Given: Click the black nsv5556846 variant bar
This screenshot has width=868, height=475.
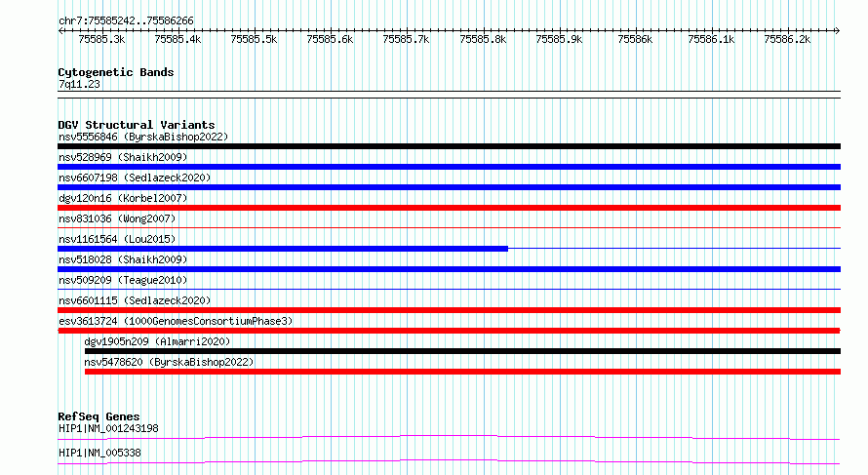Looking at the screenshot, I should pyautogui.click(x=449, y=146).
